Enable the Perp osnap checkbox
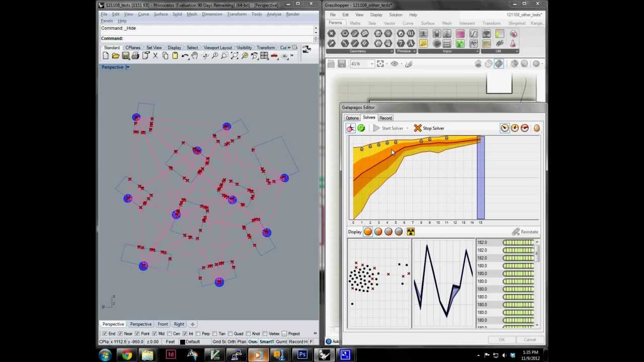The height and width of the screenshot is (362, 644). pyautogui.click(x=199, y=334)
